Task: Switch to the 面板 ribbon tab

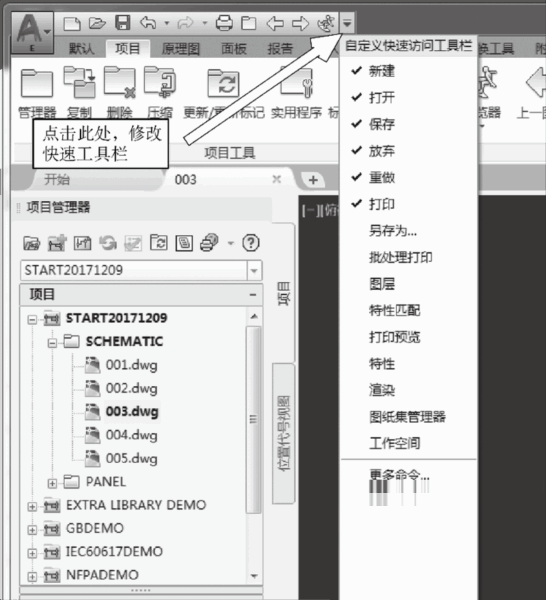Action: [234, 49]
